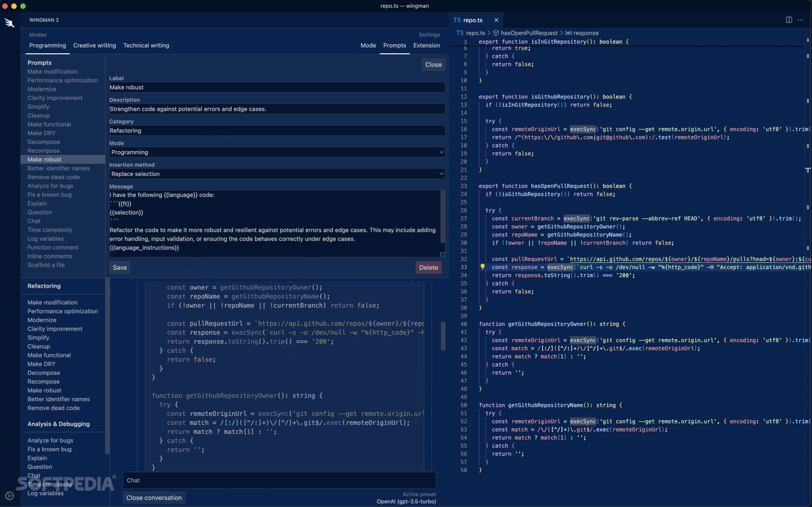Screen dimensions: 812x507
Task: Click the Close conversation button
Action: [x=154, y=498]
